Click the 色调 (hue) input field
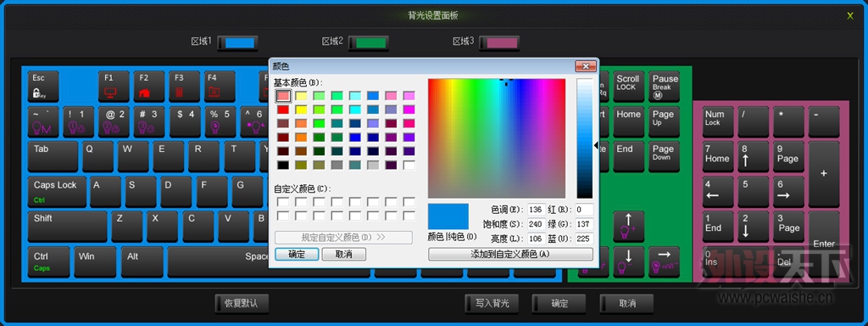Screen dimensions: 868x326 tap(537, 210)
